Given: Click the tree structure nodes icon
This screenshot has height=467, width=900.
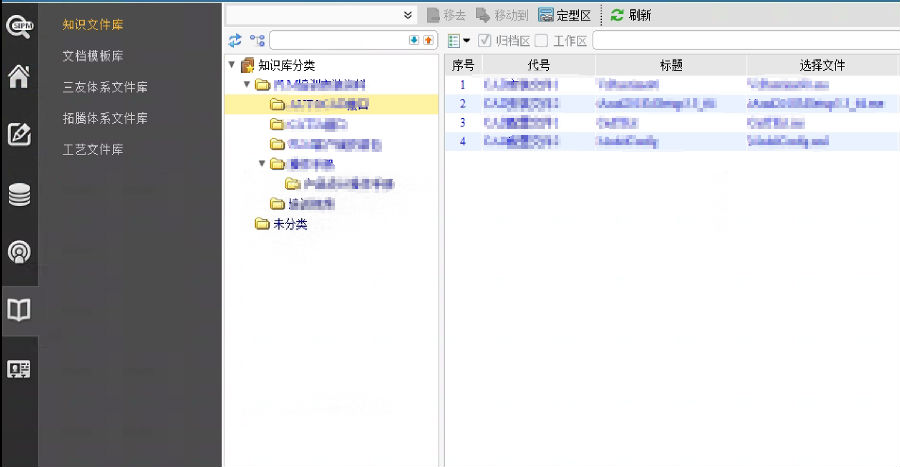Looking at the screenshot, I should 257,40.
